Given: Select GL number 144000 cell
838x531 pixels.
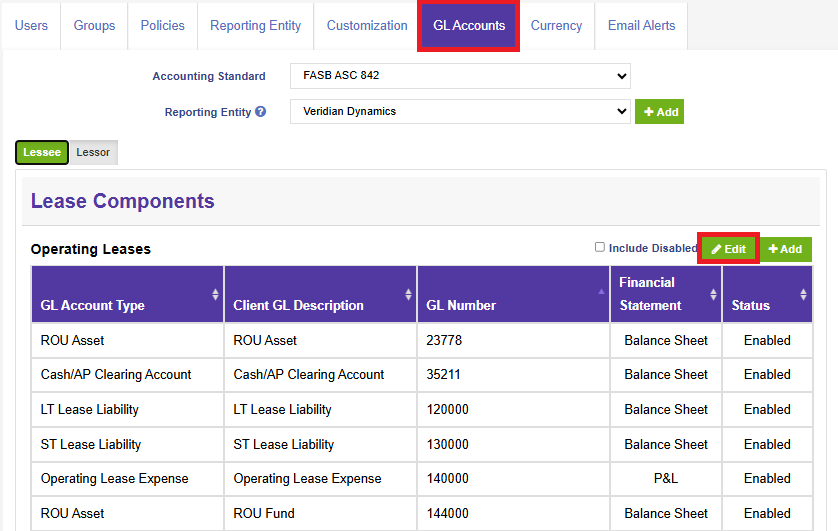Looking at the screenshot, I should [x=513, y=513].
